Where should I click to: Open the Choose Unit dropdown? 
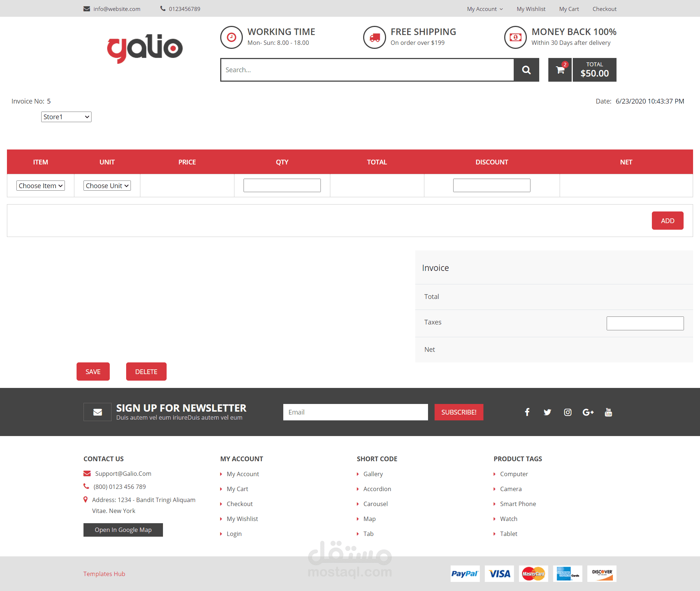tap(107, 186)
